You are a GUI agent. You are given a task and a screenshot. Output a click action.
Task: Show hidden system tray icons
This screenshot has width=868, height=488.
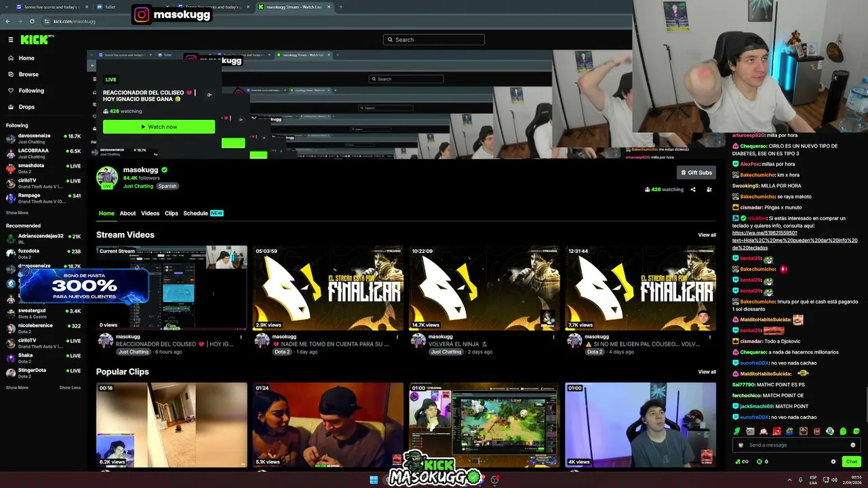point(789,480)
